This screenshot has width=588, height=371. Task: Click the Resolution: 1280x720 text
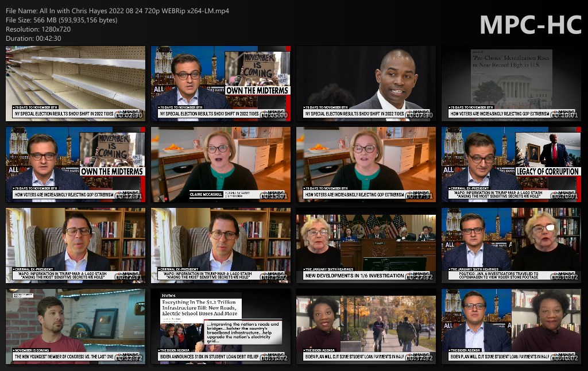(x=38, y=29)
